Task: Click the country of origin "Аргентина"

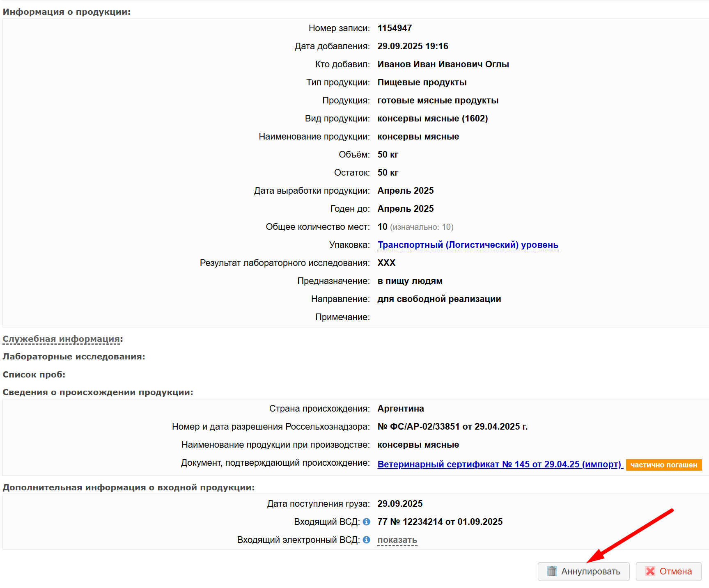Action: point(401,409)
